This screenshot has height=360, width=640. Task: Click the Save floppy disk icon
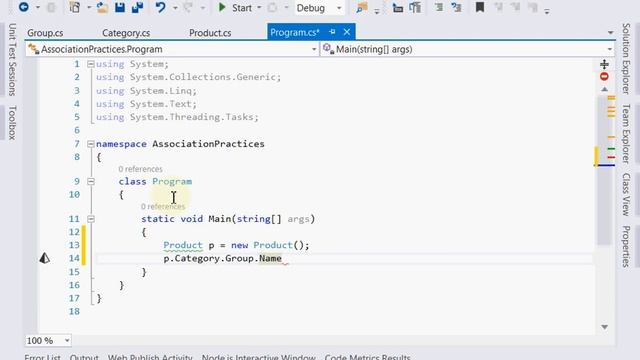click(x=120, y=7)
